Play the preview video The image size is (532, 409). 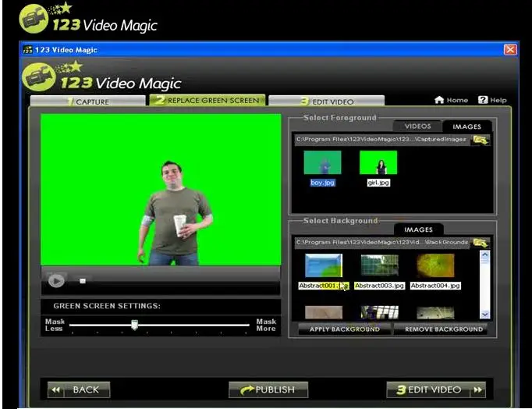point(56,281)
